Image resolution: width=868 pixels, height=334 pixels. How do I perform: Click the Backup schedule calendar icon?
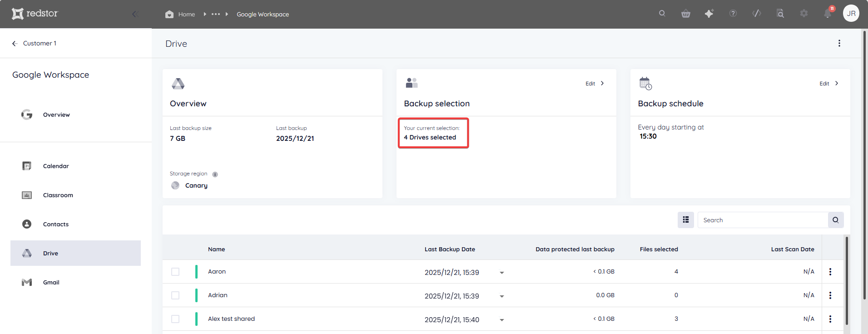point(645,84)
